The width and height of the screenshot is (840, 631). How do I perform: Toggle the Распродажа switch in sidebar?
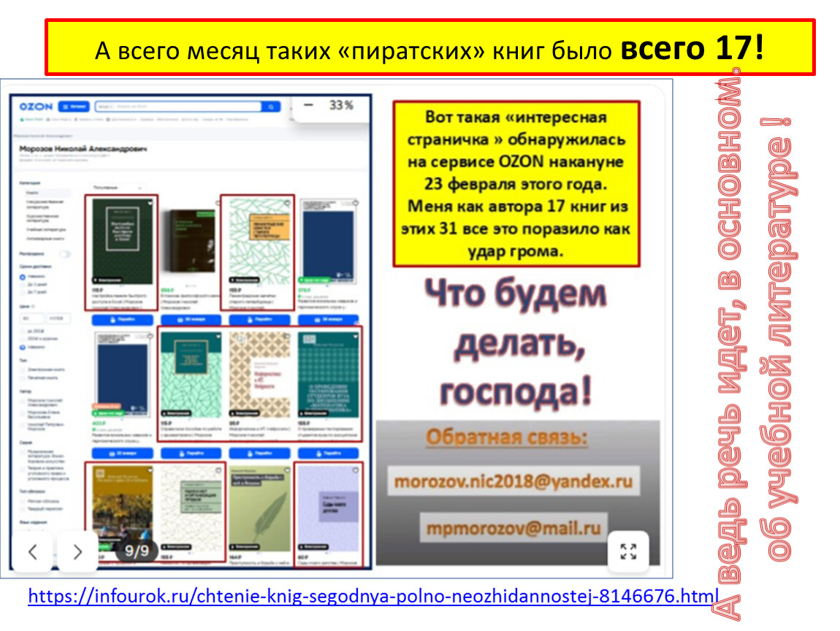click(x=66, y=253)
